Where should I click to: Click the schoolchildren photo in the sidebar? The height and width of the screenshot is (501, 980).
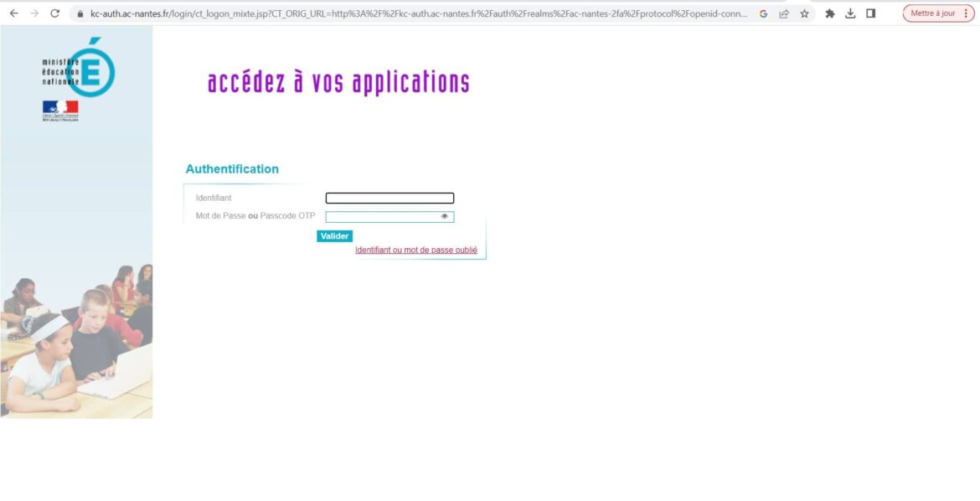pos(76,341)
